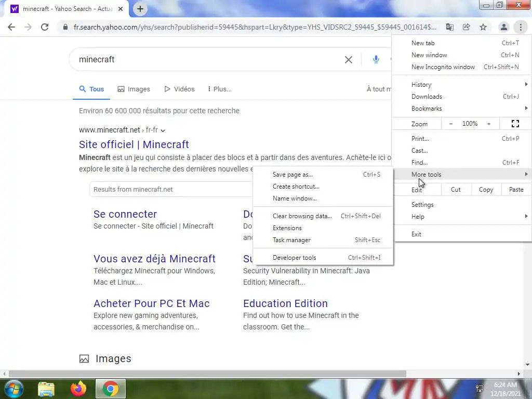The height and width of the screenshot is (399, 532).
Task: Open the More tools submenu
Action: pos(462,175)
